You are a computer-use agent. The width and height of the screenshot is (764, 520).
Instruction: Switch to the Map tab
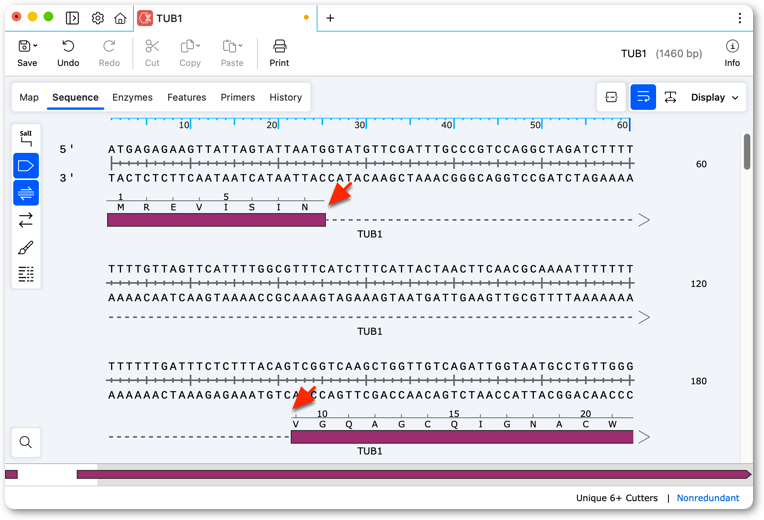29,97
